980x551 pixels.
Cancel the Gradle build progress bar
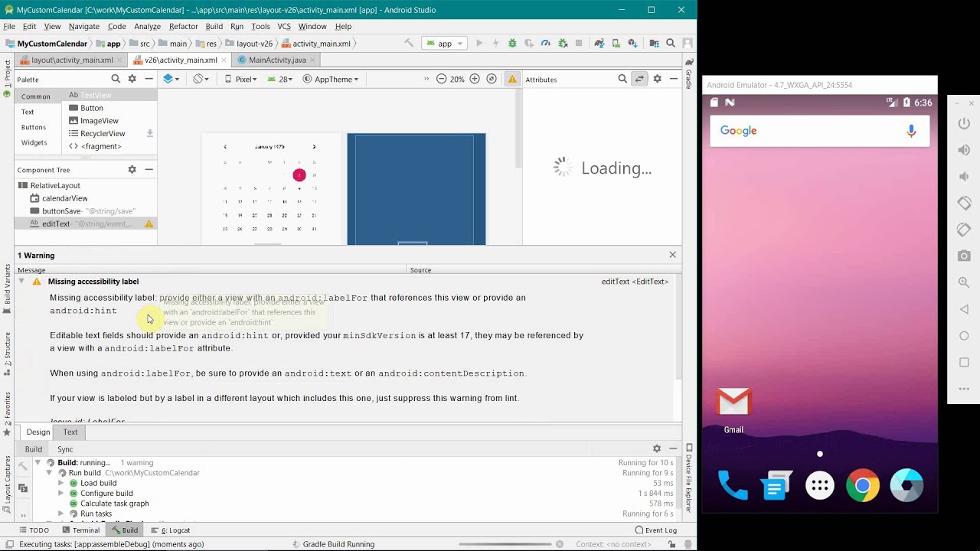click(560, 544)
